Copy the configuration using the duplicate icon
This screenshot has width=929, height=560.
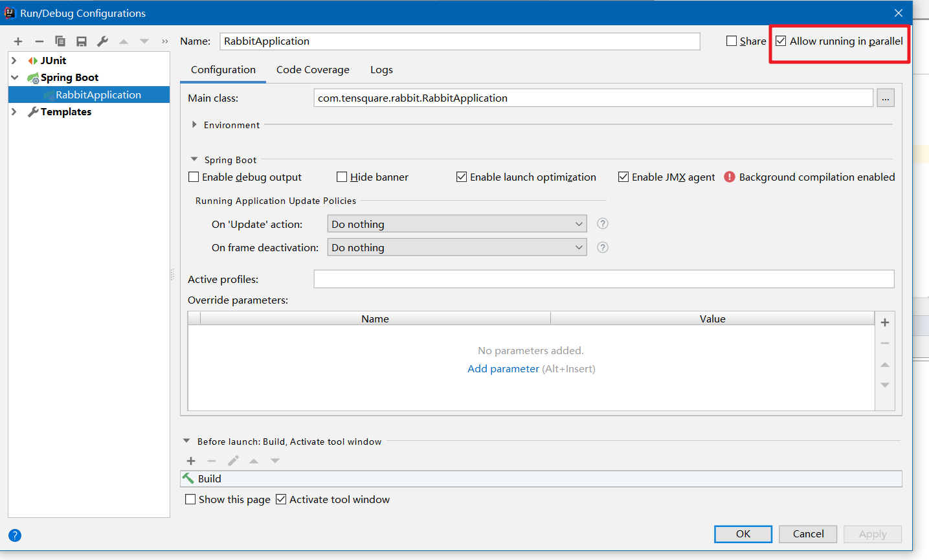tap(60, 41)
